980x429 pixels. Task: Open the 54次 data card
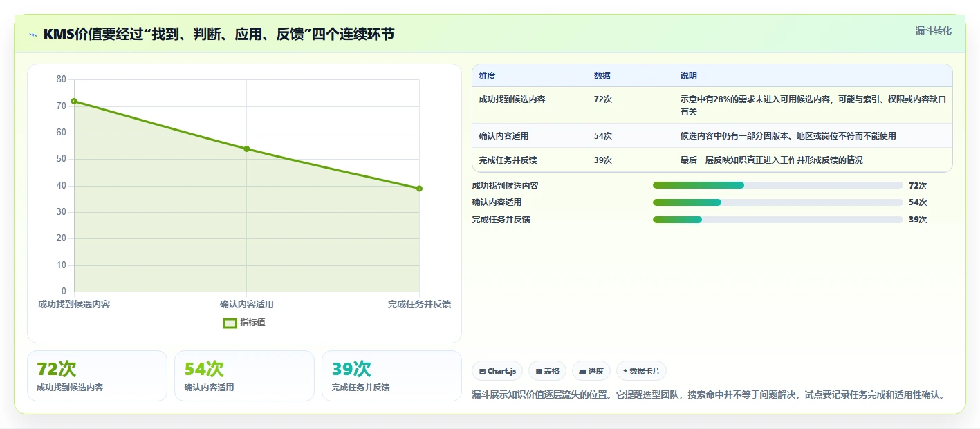point(244,376)
